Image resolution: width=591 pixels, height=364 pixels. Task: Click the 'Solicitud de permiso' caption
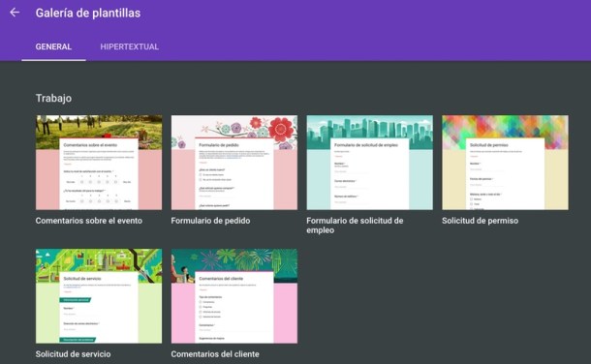[480, 221]
